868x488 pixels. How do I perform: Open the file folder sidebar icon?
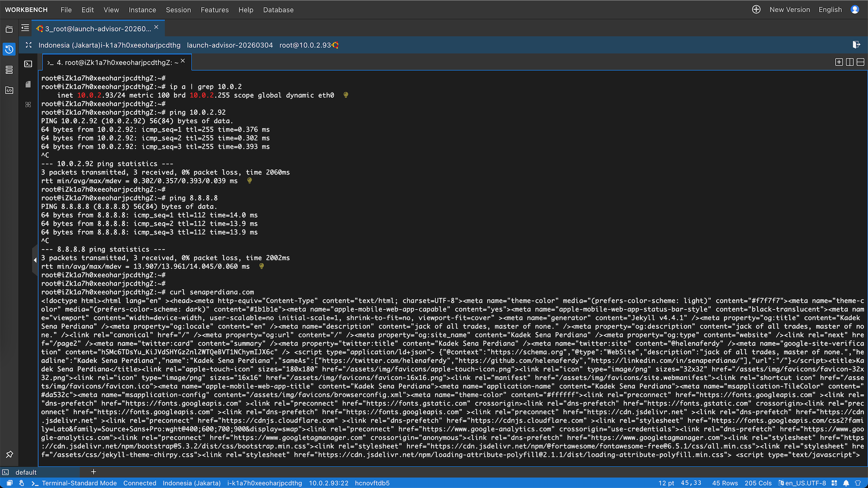(x=9, y=29)
